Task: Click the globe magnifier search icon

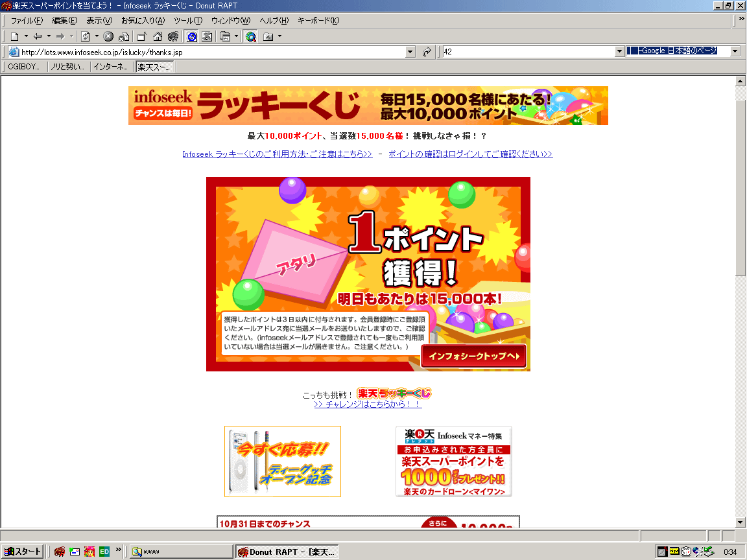Action: (250, 37)
